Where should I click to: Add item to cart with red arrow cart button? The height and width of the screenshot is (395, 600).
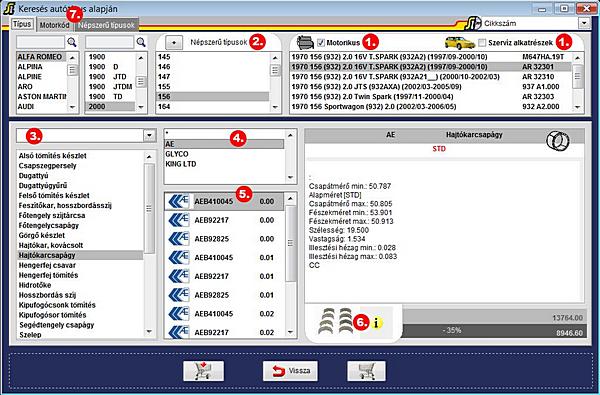203,371
